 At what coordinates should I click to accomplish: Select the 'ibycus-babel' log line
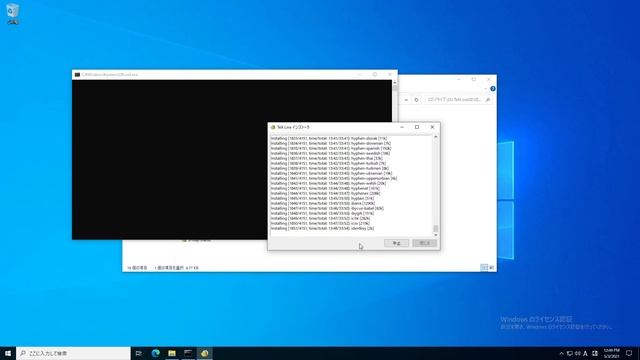coord(327,208)
